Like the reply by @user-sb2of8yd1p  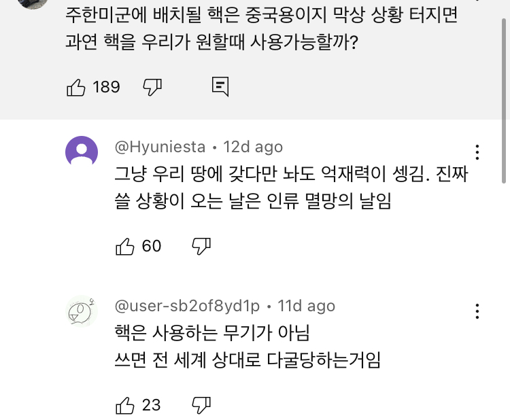click(126, 406)
